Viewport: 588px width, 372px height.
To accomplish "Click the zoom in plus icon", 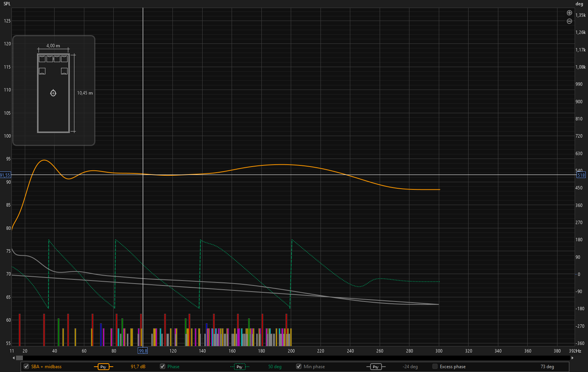I will (x=569, y=13).
